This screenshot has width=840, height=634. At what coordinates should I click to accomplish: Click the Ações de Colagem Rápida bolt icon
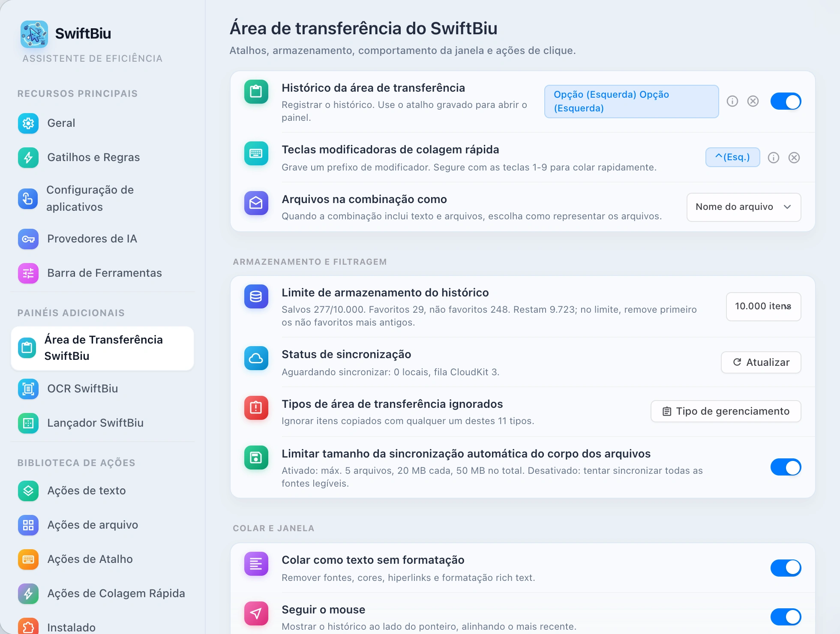(x=28, y=594)
